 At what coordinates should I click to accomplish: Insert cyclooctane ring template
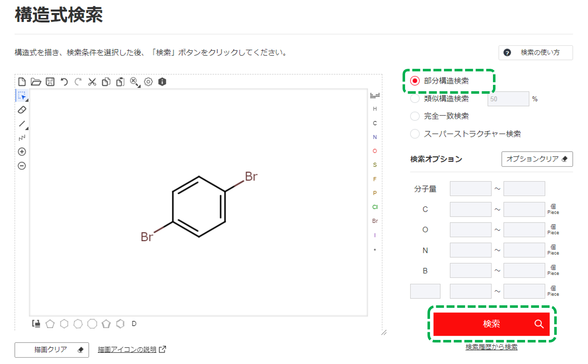pos(92,324)
